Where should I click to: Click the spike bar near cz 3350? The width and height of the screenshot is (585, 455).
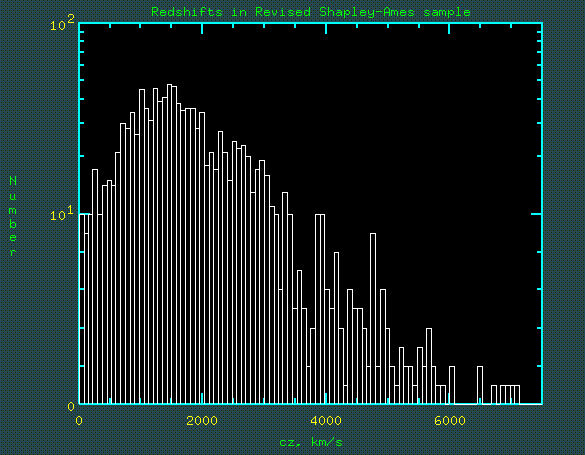tap(285, 298)
